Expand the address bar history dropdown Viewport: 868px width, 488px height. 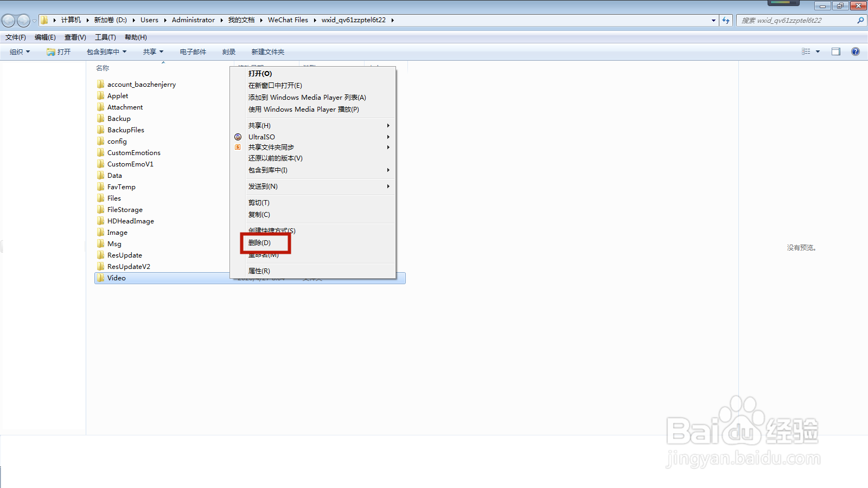713,20
